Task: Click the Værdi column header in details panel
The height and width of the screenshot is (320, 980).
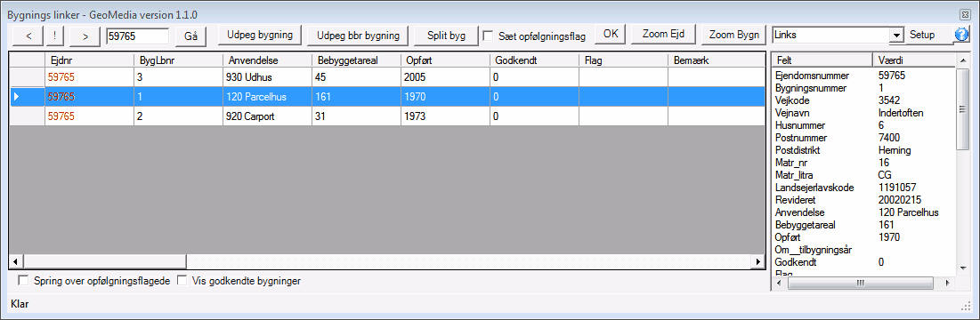Action: coord(914,60)
